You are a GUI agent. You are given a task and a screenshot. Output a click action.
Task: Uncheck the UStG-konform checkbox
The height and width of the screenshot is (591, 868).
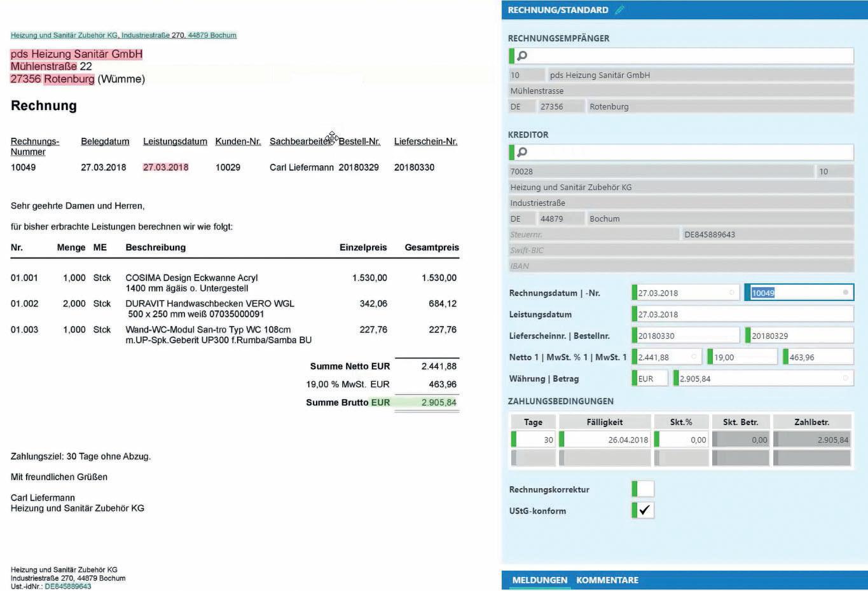[x=644, y=510]
